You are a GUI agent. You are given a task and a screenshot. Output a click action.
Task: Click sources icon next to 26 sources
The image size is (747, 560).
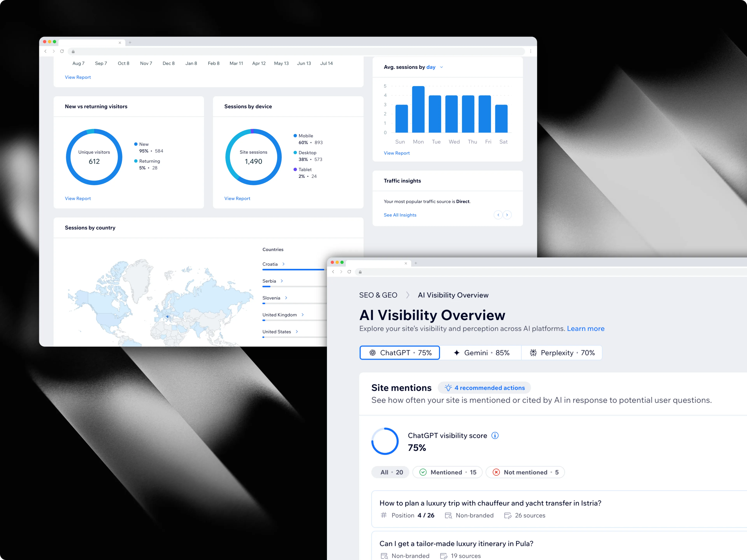click(x=508, y=515)
